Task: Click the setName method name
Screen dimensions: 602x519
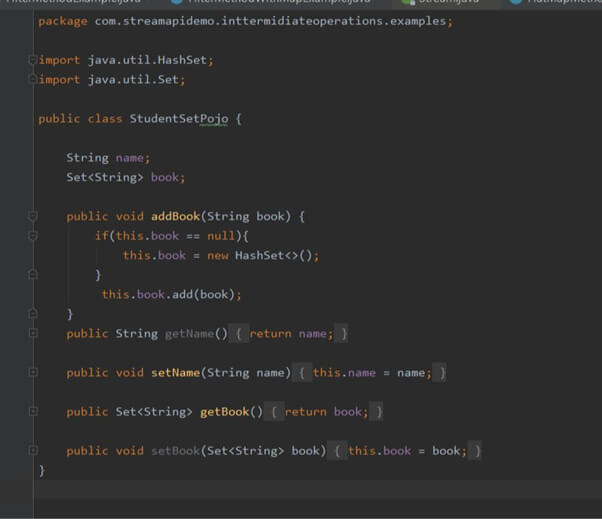Action: coord(175,373)
